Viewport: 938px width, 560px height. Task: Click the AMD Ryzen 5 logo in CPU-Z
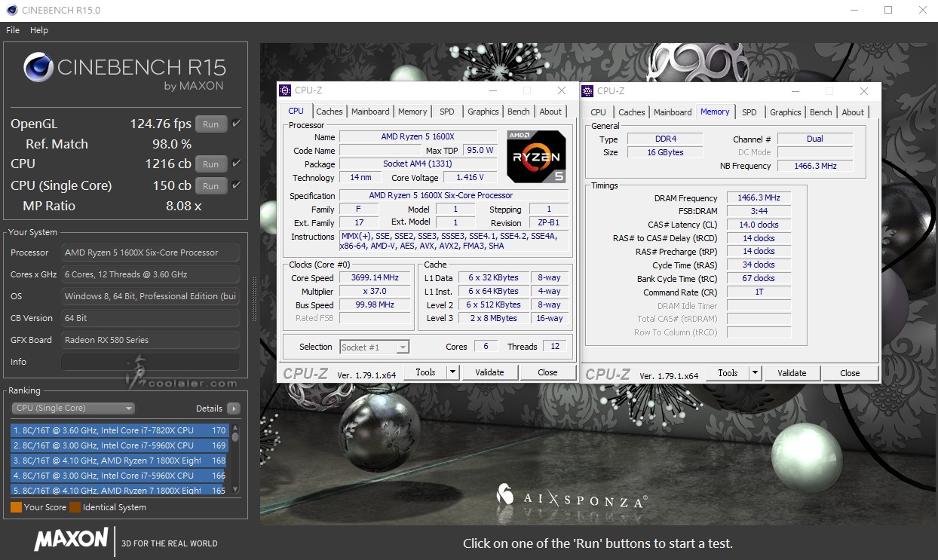pyautogui.click(x=536, y=157)
